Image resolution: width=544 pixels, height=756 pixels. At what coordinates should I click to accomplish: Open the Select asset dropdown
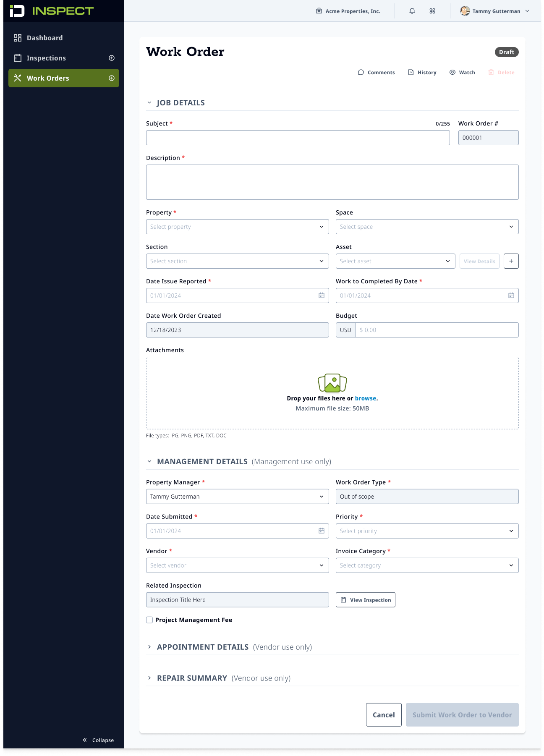pyautogui.click(x=395, y=261)
